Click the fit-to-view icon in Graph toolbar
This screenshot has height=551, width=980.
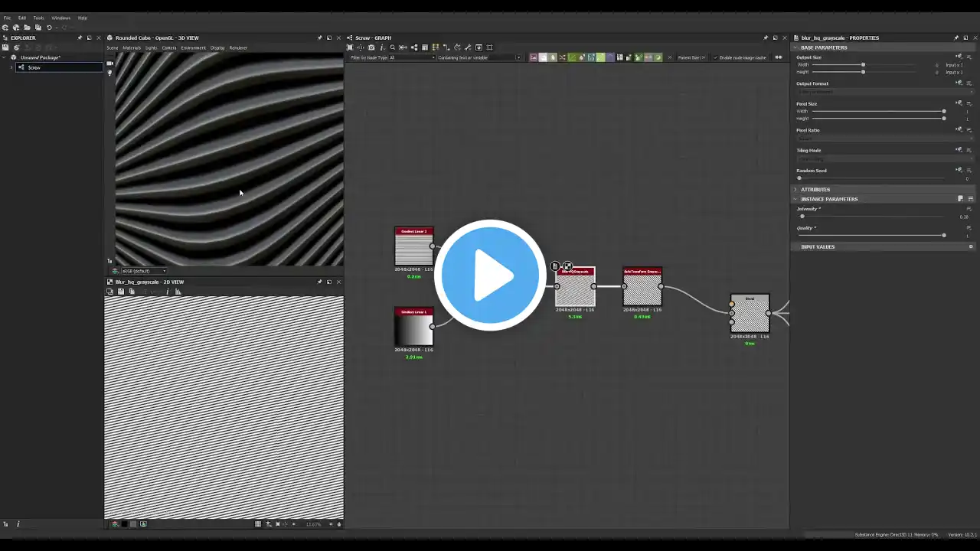(x=350, y=47)
